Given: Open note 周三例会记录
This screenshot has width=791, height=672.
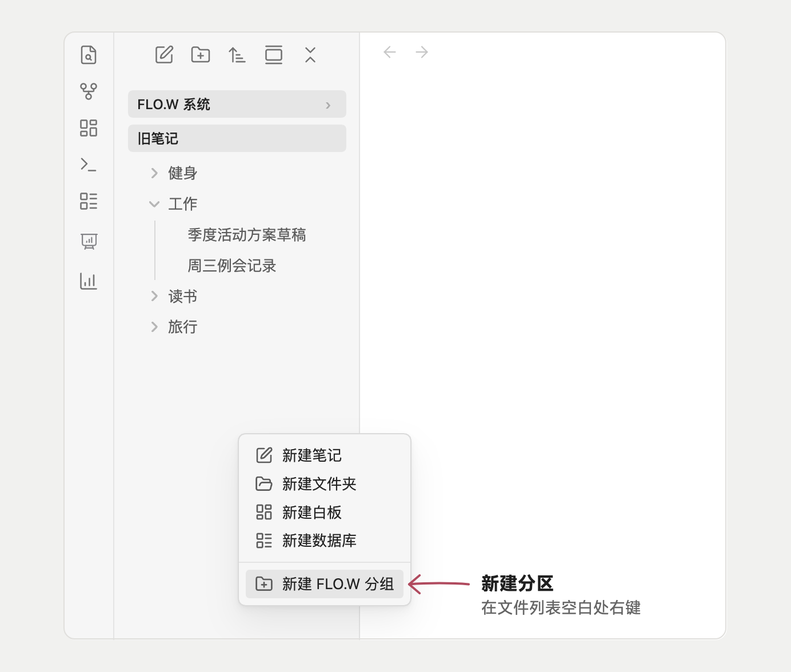Looking at the screenshot, I should click(x=232, y=266).
